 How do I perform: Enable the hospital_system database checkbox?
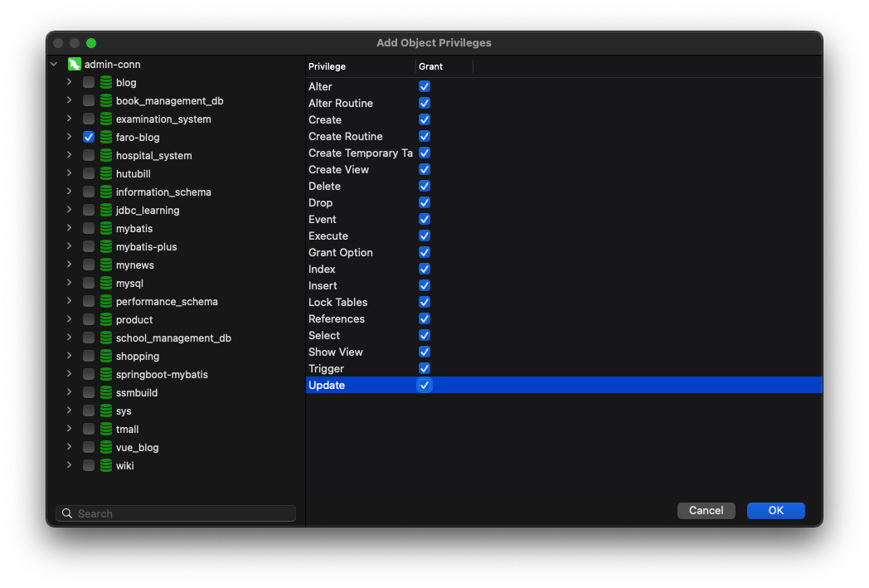coord(88,155)
